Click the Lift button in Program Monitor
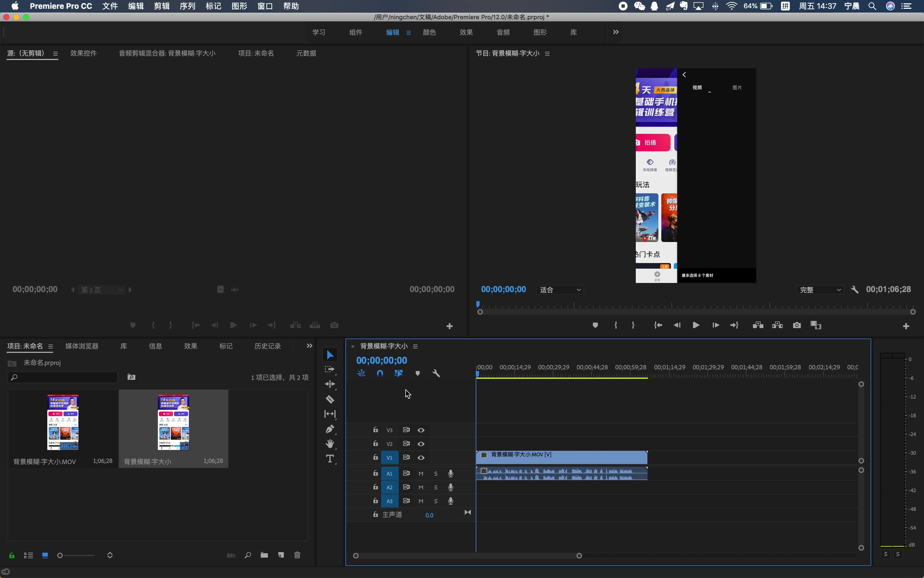 [x=758, y=325]
